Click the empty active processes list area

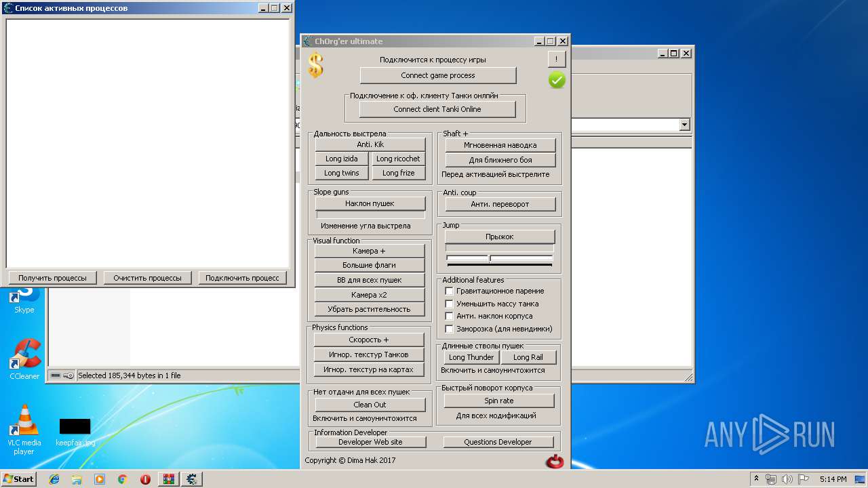coord(148,143)
